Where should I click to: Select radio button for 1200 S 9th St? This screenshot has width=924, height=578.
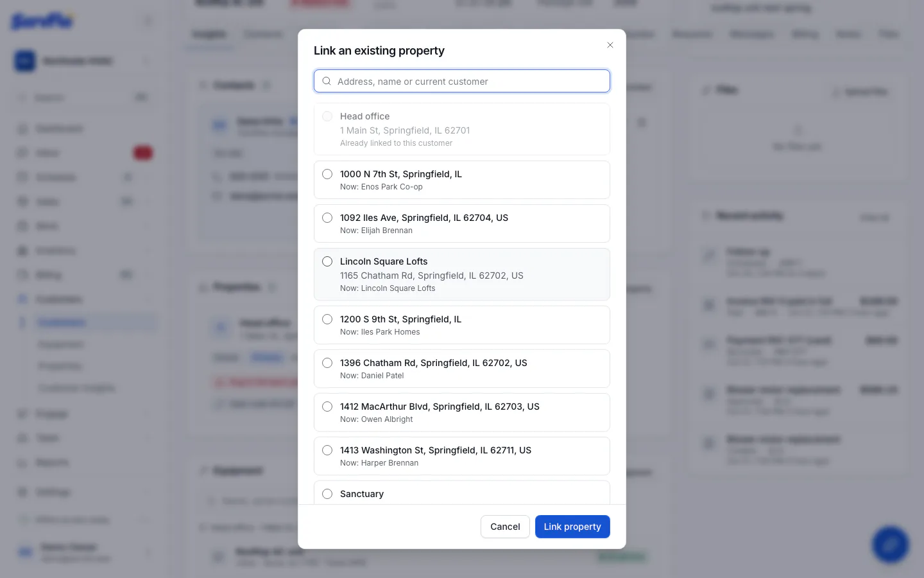point(327,319)
